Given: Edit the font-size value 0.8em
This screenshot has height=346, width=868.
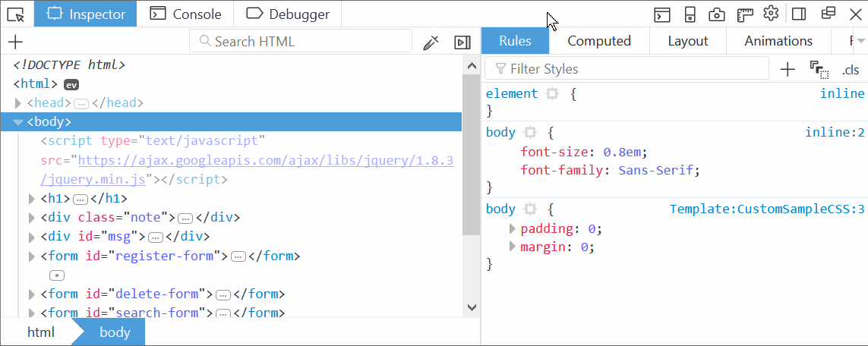Looking at the screenshot, I should pos(623,152).
